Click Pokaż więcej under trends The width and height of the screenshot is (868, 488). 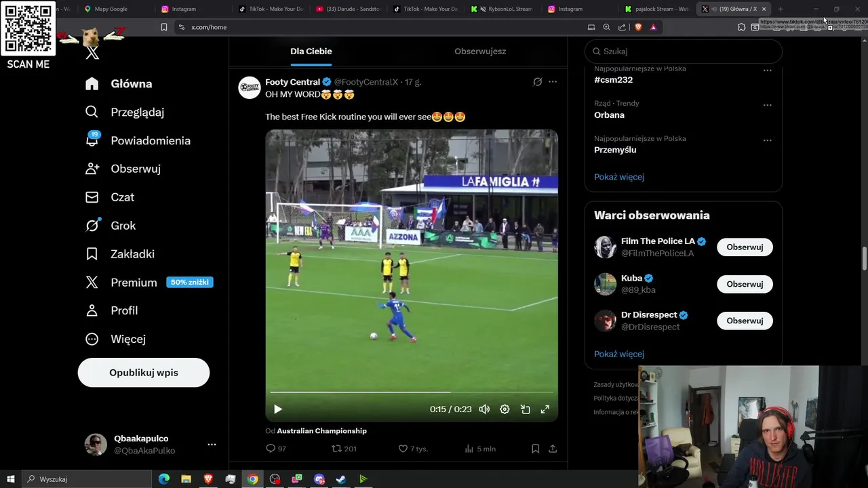619,177
